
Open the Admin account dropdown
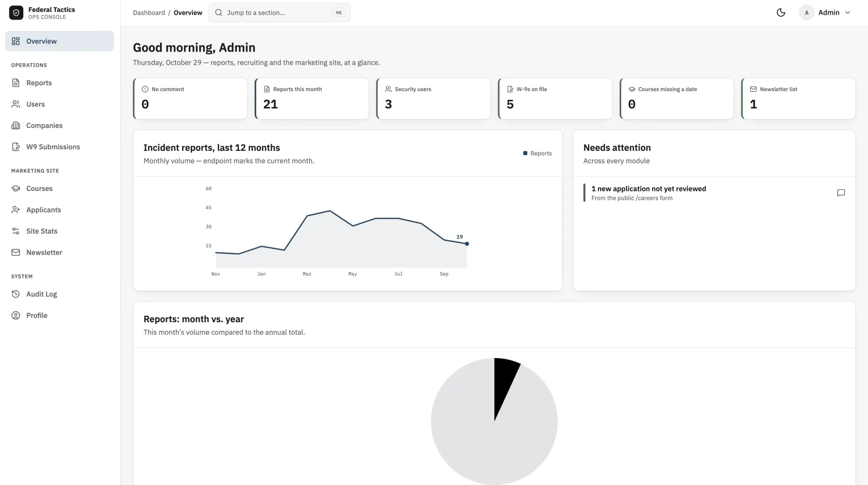pyautogui.click(x=825, y=12)
